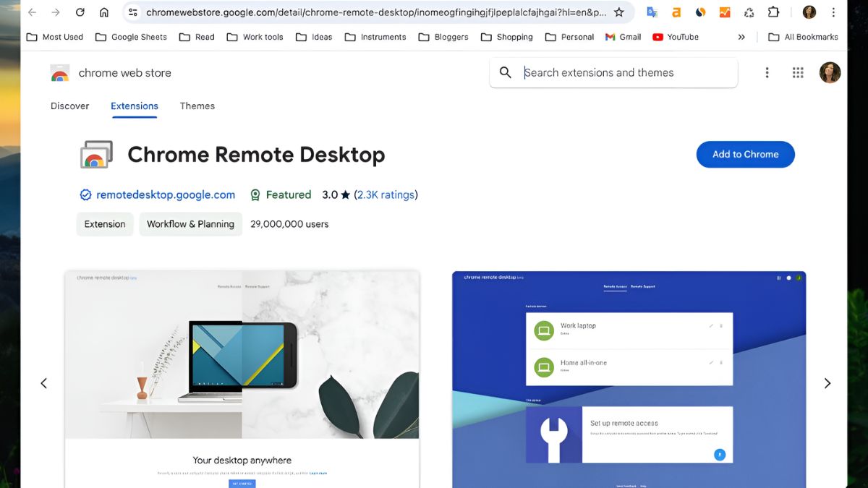Show previous screenshot with left arrow
Screen dimensions: 868x488
click(x=43, y=383)
